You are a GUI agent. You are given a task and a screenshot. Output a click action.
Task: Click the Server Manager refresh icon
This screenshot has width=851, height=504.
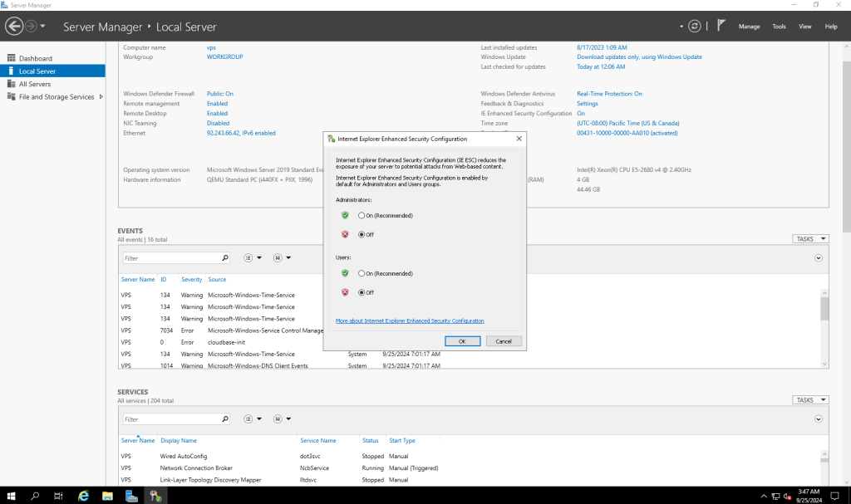tap(695, 27)
